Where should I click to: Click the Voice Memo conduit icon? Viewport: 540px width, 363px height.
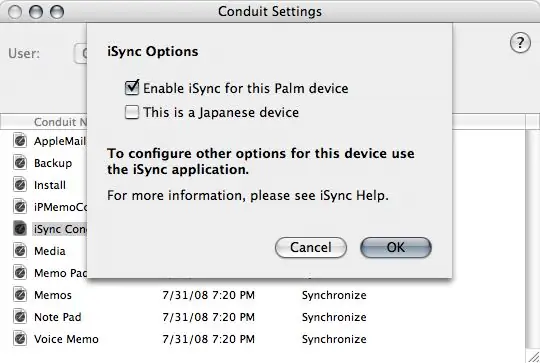[x=20, y=339]
